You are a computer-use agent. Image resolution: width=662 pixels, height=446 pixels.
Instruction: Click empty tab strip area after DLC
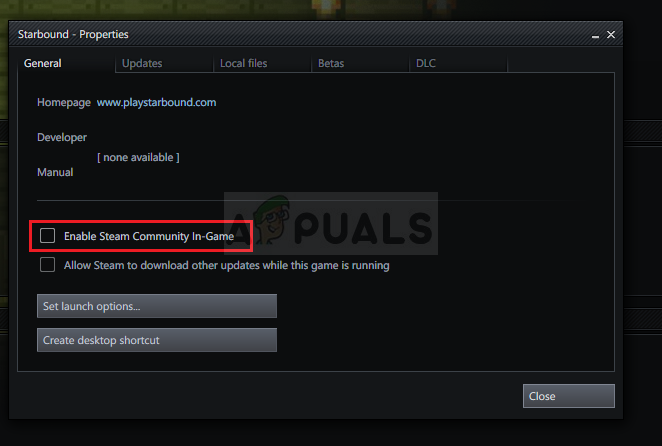(x=561, y=63)
